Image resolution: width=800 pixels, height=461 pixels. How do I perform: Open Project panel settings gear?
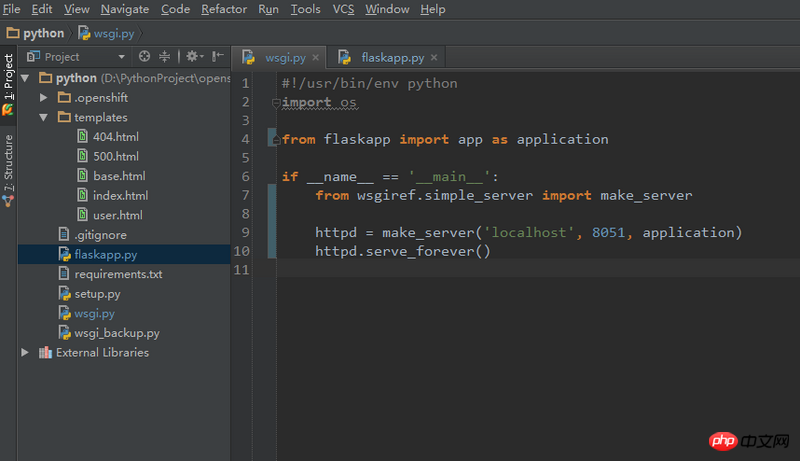coord(192,57)
